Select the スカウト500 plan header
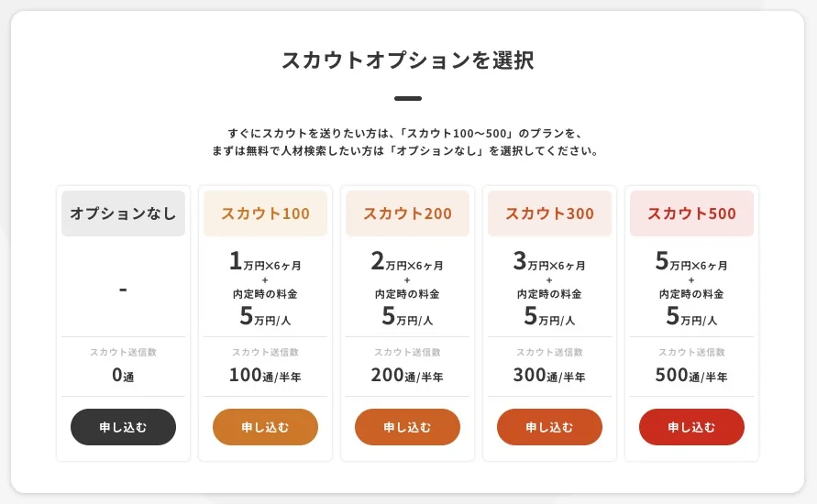The width and height of the screenshot is (817, 504). click(691, 214)
